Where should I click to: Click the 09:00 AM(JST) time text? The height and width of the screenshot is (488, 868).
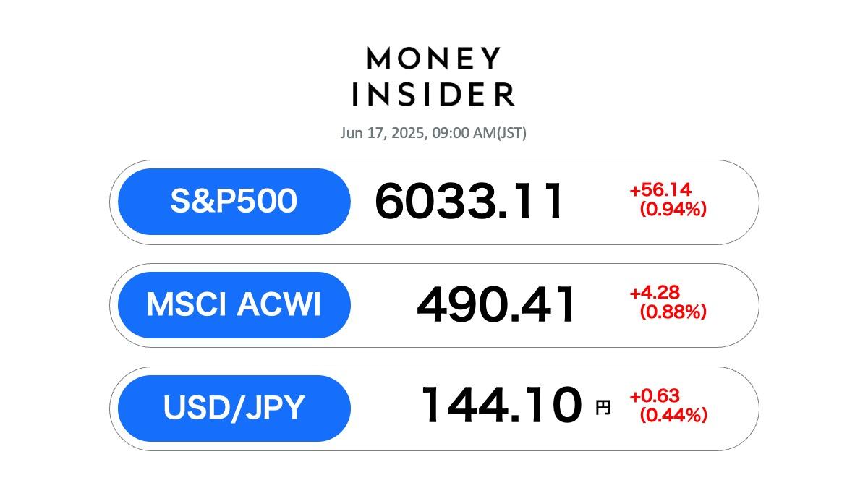click(x=479, y=134)
